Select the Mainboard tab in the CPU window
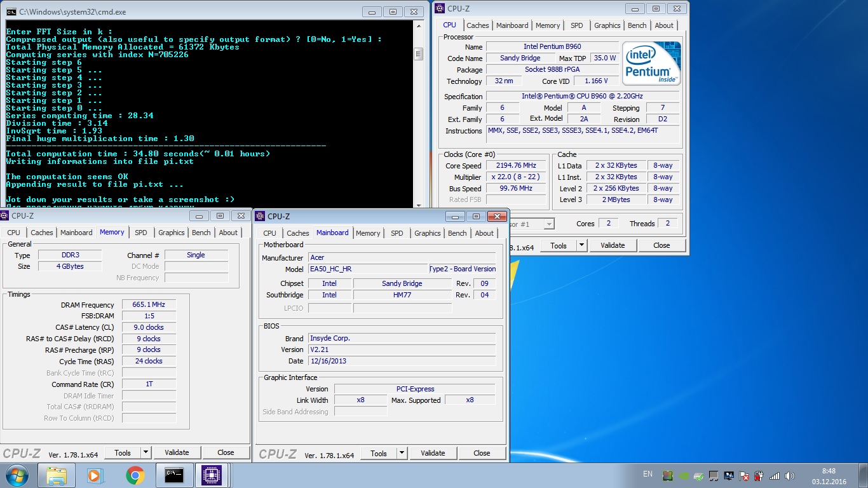The image size is (868, 488). (512, 25)
